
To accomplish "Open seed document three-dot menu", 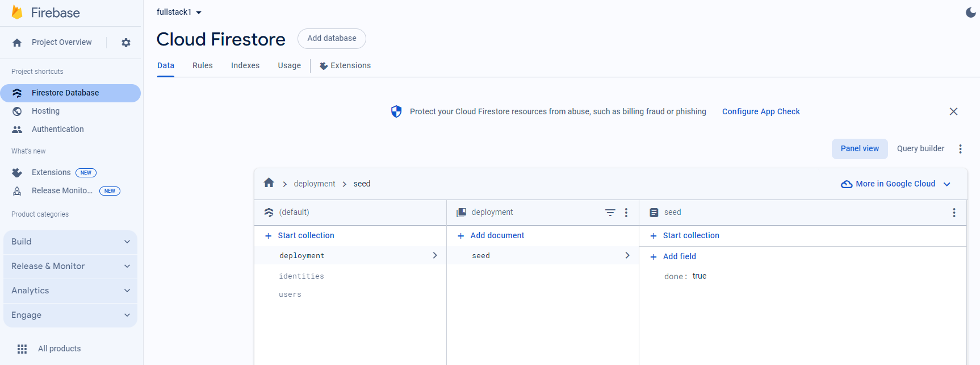I will click(x=954, y=213).
